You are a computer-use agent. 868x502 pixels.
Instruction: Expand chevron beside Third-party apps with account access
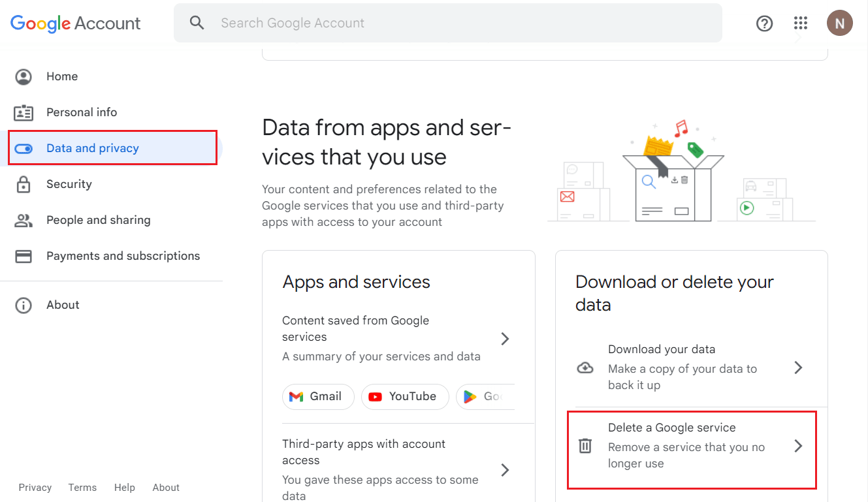coord(505,470)
